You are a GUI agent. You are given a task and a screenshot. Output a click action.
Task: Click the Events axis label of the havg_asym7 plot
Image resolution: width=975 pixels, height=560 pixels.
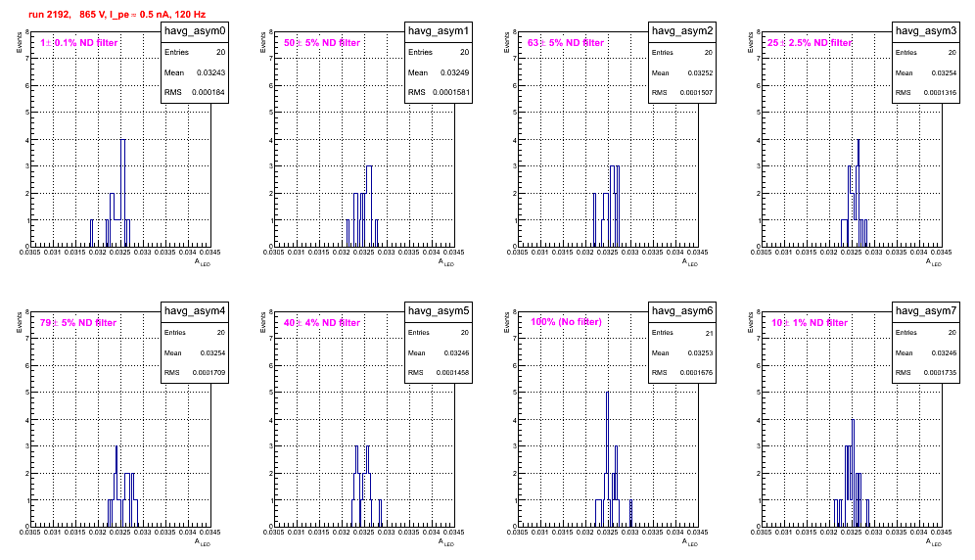pos(750,323)
